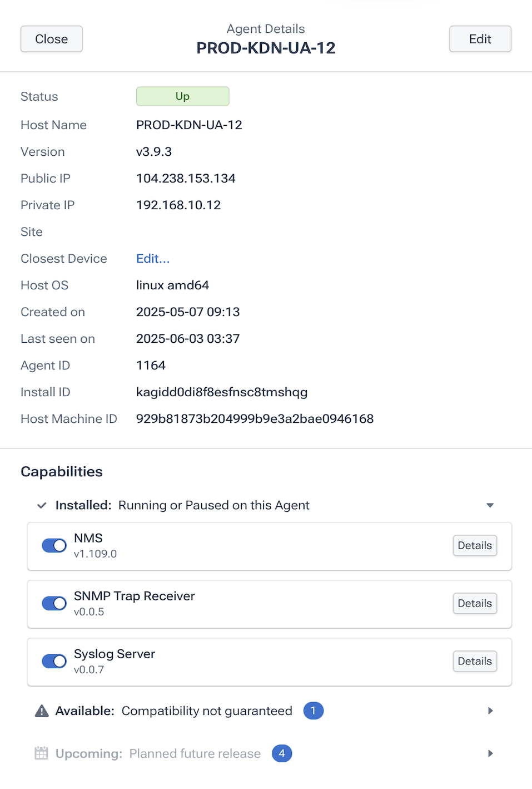
Task: Switch off the Syslog Server capability
Action: click(53, 661)
